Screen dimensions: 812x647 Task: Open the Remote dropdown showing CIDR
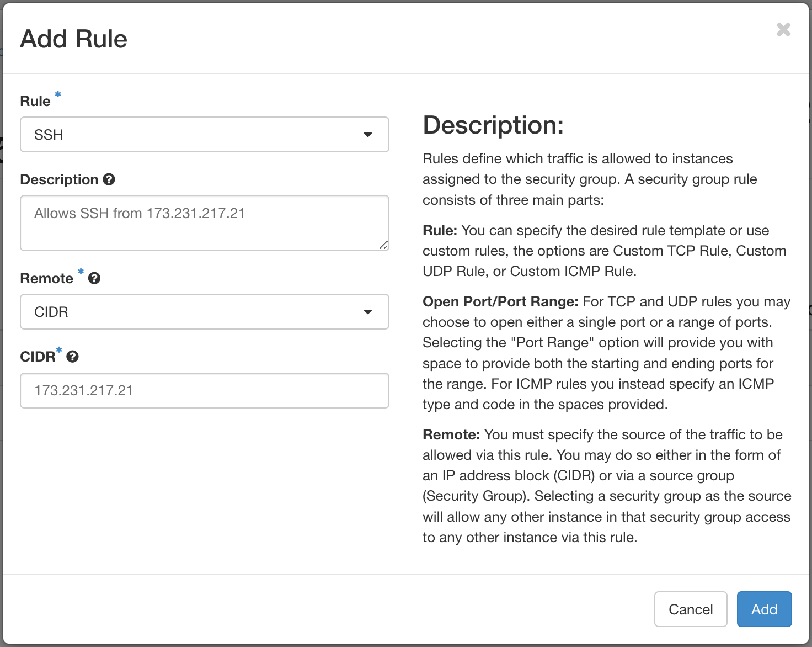click(x=204, y=311)
